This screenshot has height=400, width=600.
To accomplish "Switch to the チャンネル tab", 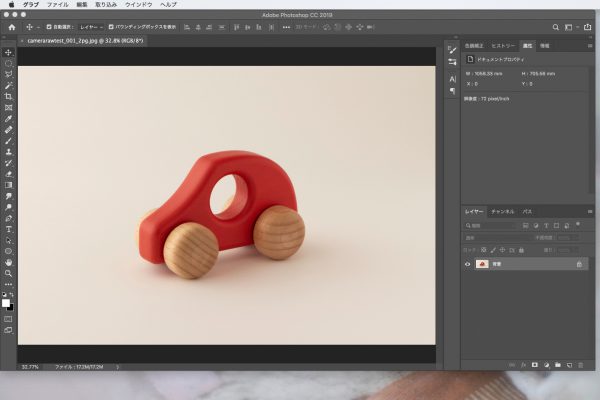I will [502, 212].
